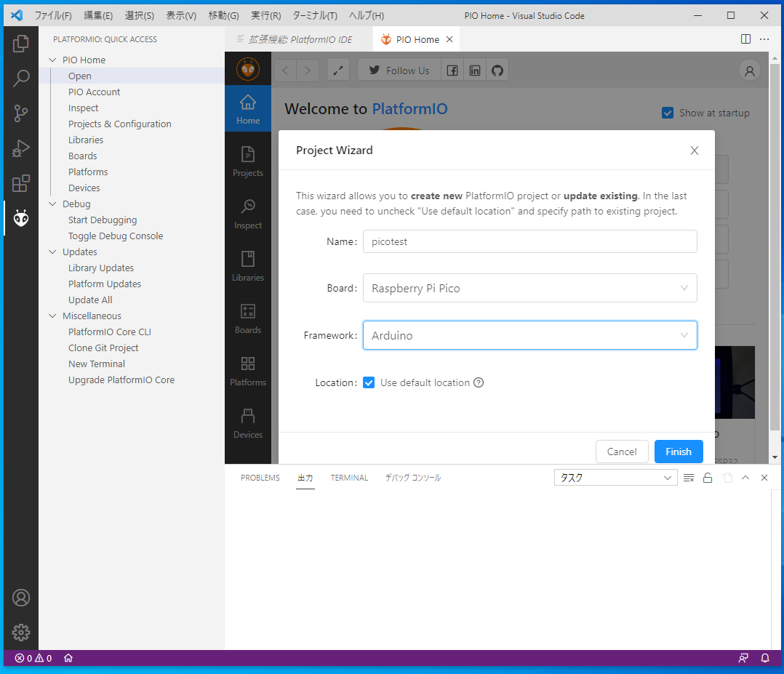Open notifications bell in status bar
Viewport: 784px width, 674px height.
pos(765,658)
